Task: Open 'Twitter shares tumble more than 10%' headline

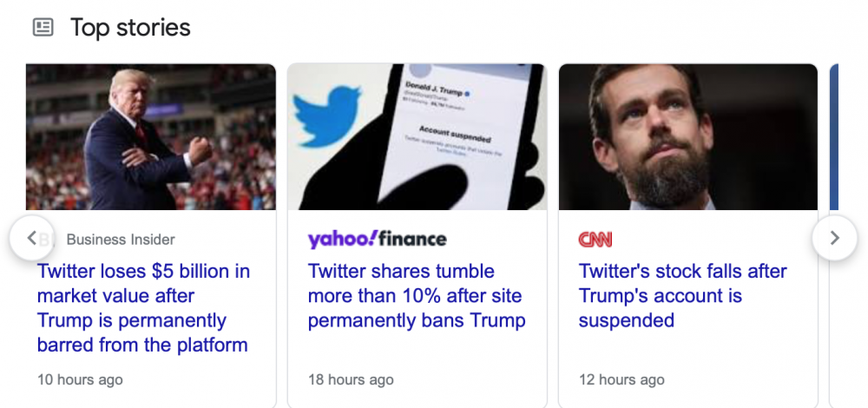Action: (x=416, y=296)
